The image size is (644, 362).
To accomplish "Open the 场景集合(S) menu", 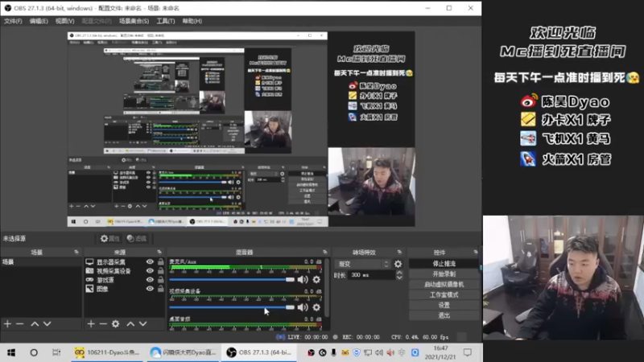I will coord(134,21).
